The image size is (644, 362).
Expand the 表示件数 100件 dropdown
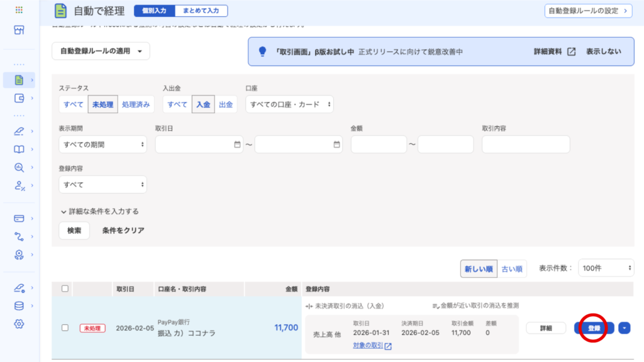[606, 268]
